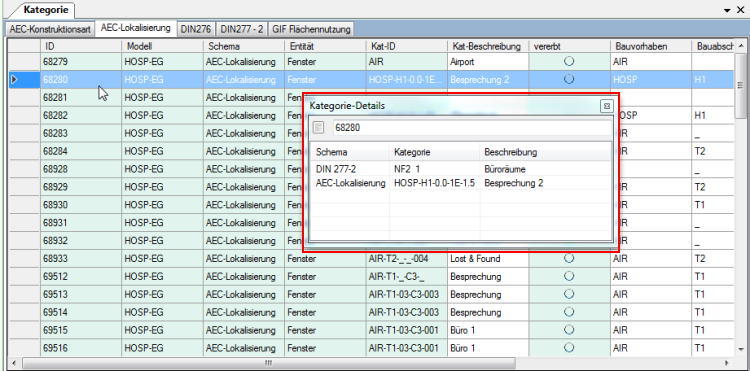Select ID cell 68930
The height and width of the screenshot is (371, 750).
click(81, 205)
